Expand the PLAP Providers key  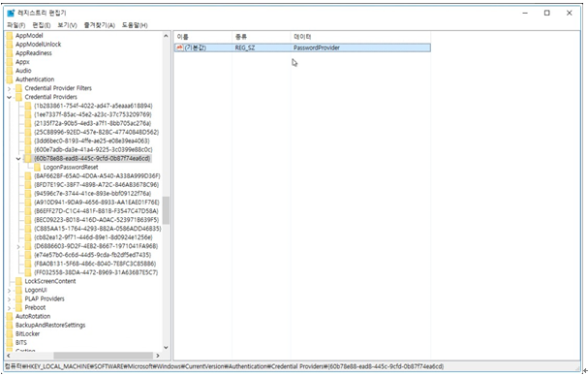tap(10, 299)
